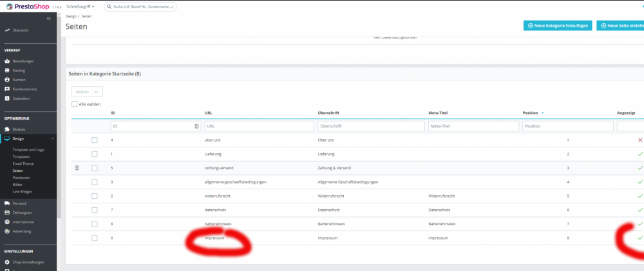644x271 pixels.
Task: Select the checkbox for uber-uns row
Action: coord(95,140)
